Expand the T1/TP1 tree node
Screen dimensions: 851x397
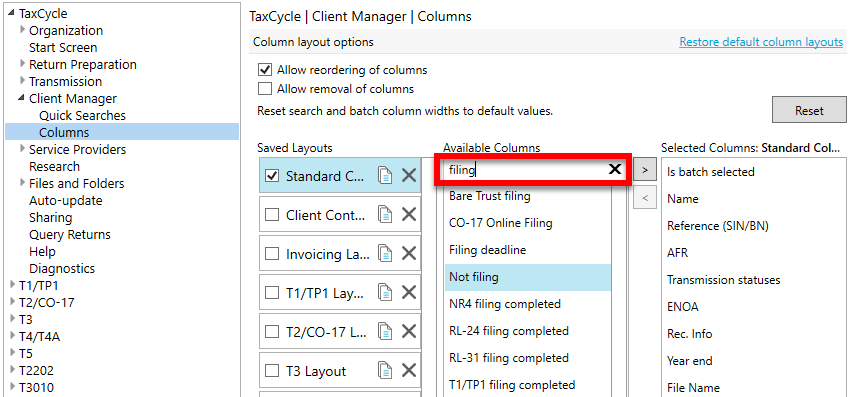coord(12,285)
